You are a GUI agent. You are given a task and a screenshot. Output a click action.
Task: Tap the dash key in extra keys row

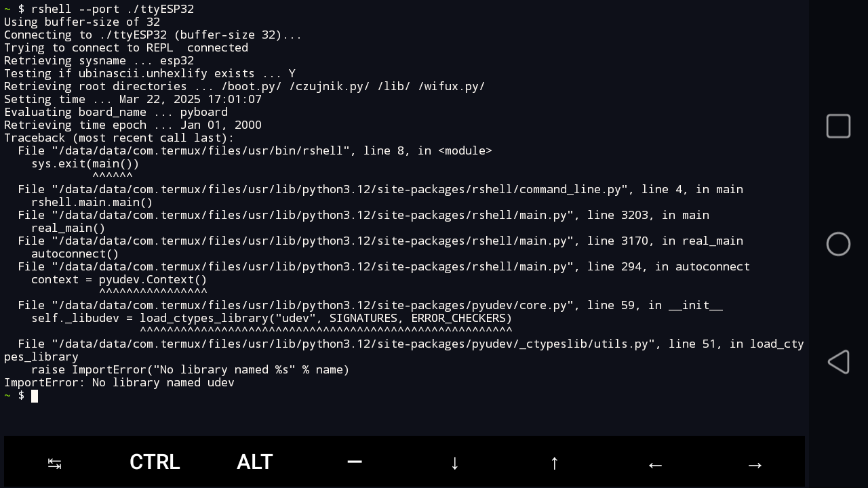click(355, 462)
